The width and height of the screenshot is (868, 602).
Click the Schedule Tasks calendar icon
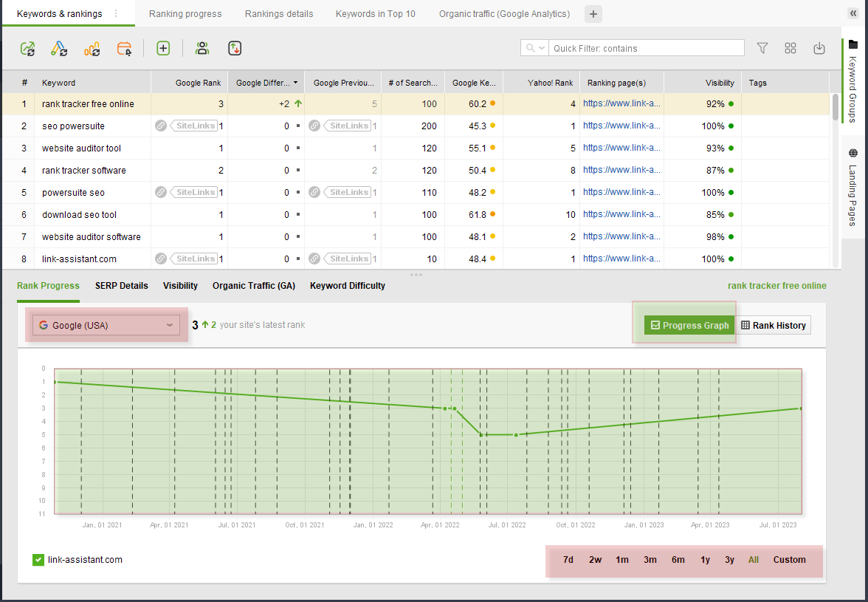[125, 49]
